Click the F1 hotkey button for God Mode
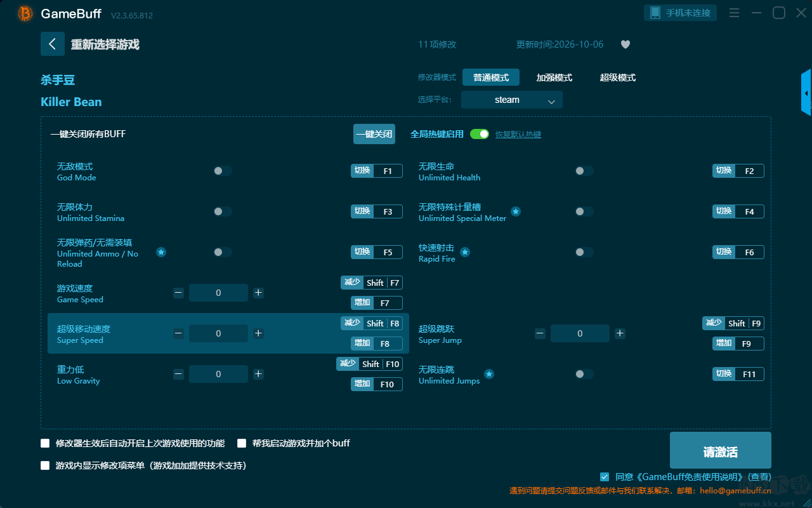 (x=377, y=171)
